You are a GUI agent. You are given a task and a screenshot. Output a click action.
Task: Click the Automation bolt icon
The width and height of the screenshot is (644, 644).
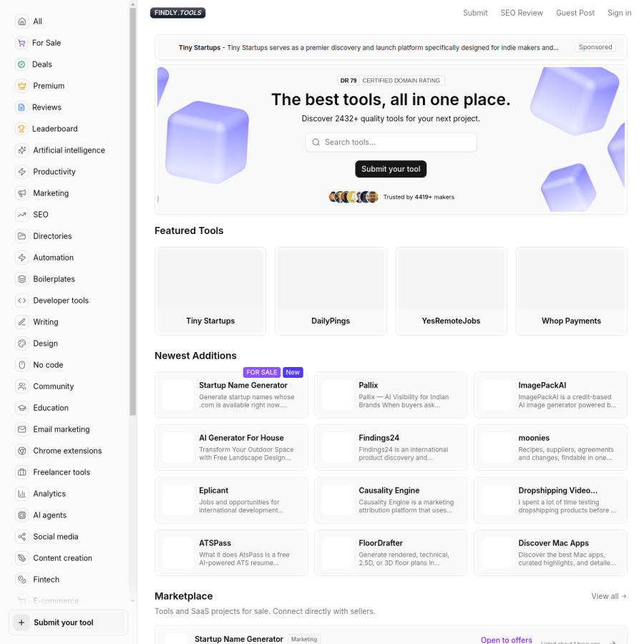(x=22, y=258)
